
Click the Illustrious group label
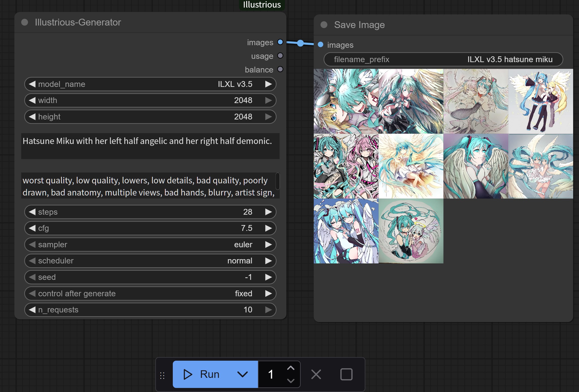pyautogui.click(x=262, y=5)
